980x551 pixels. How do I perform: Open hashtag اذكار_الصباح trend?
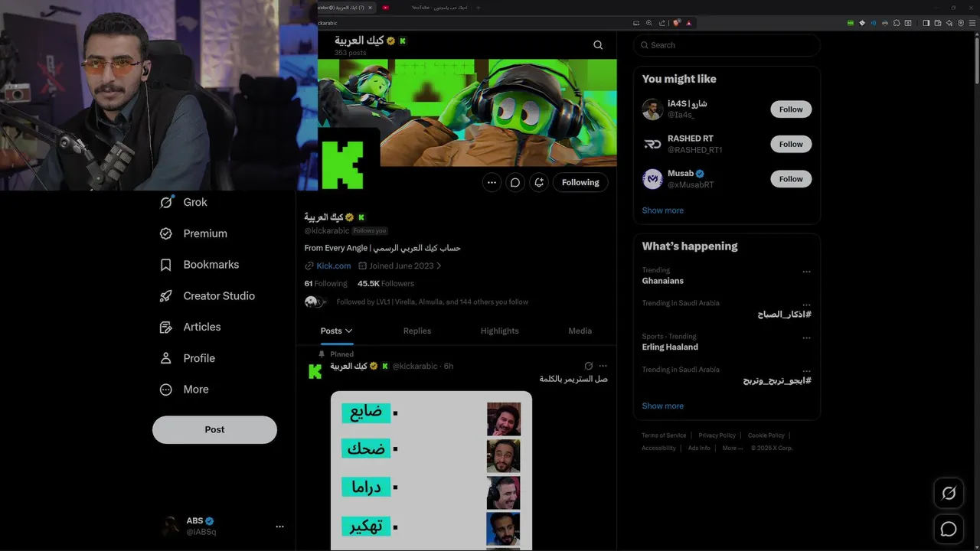coord(784,315)
